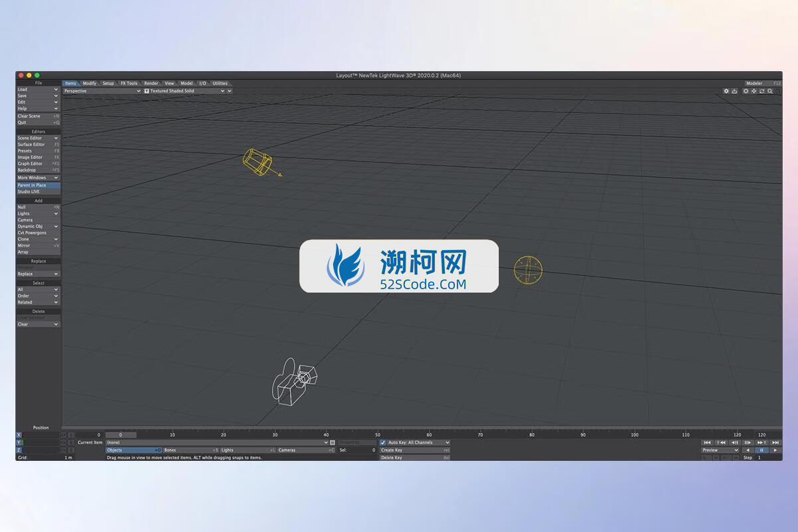
Task: Toggle Parent in Place option
Action: click(x=39, y=185)
